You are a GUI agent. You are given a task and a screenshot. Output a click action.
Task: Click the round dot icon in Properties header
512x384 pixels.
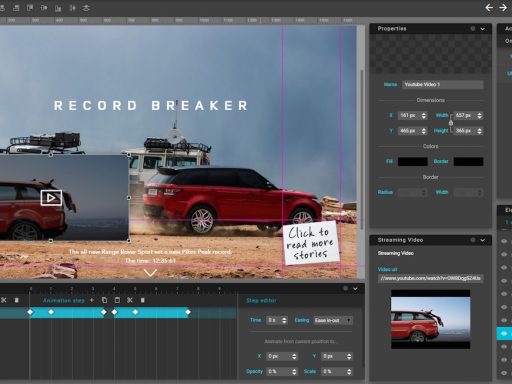tap(473, 29)
